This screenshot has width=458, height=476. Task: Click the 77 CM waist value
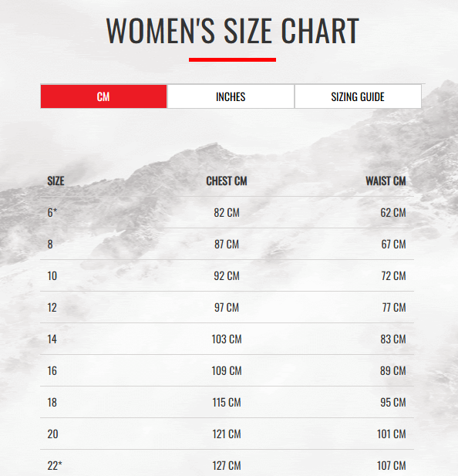[394, 307]
